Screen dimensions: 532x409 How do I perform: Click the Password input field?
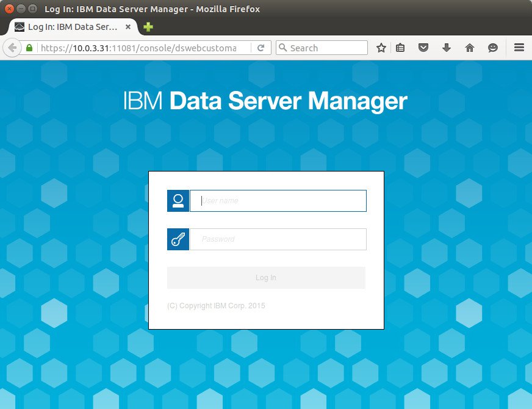pyautogui.click(x=278, y=239)
